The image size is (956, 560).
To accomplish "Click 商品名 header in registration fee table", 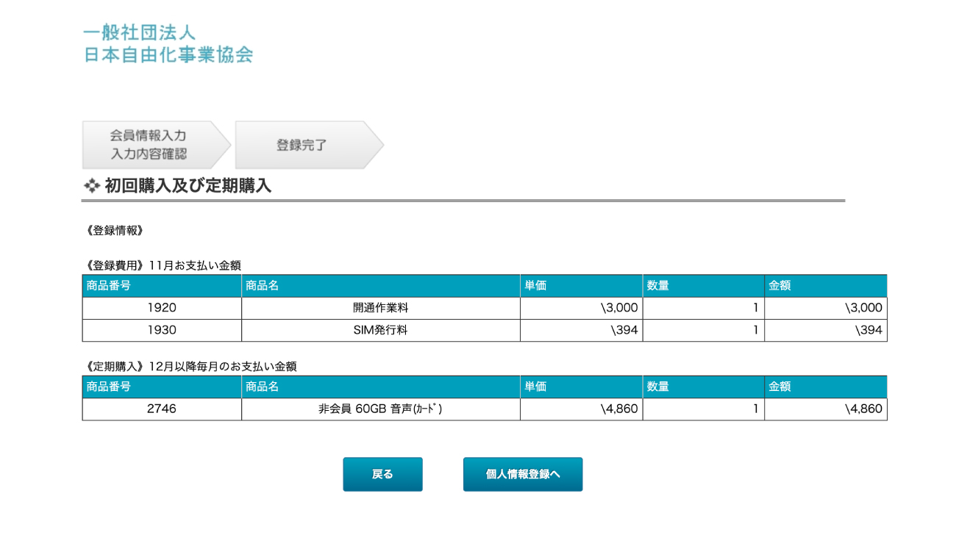I will click(x=263, y=286).
